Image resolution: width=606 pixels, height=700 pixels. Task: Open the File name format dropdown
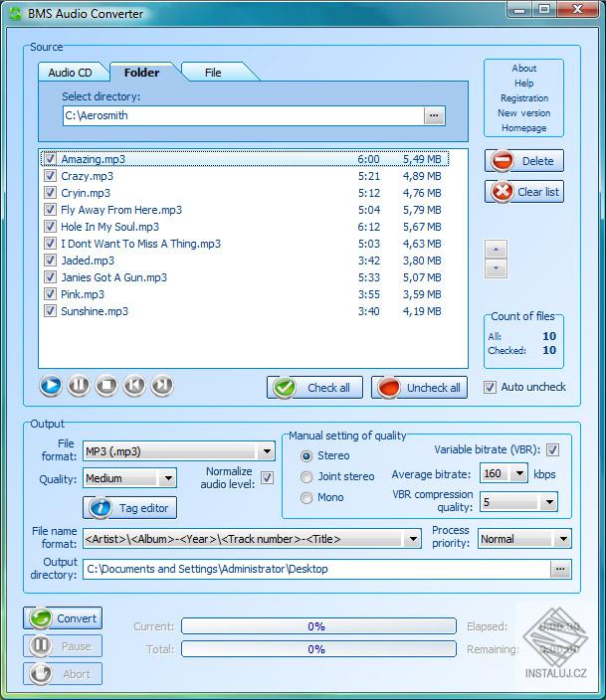click(413, 539)
